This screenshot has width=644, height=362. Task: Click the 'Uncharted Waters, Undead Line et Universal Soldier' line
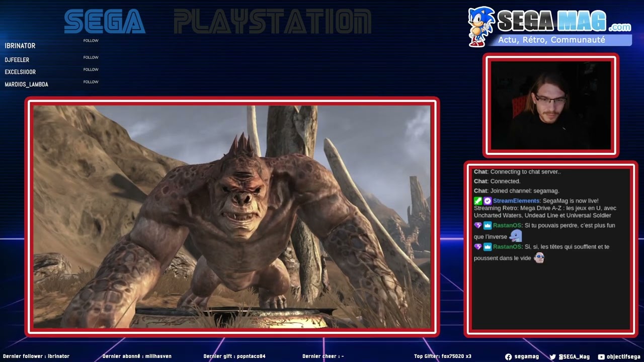click(x=542, y=215)
